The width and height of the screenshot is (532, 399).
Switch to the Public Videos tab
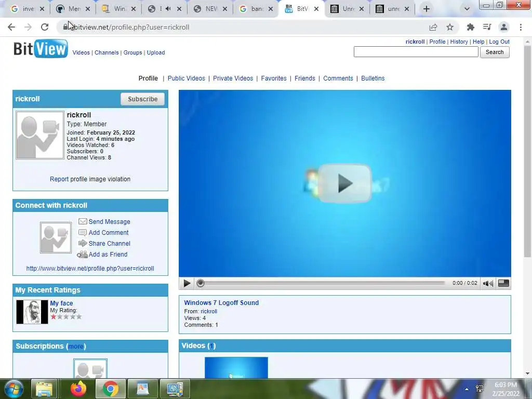[x=187, y=78]
